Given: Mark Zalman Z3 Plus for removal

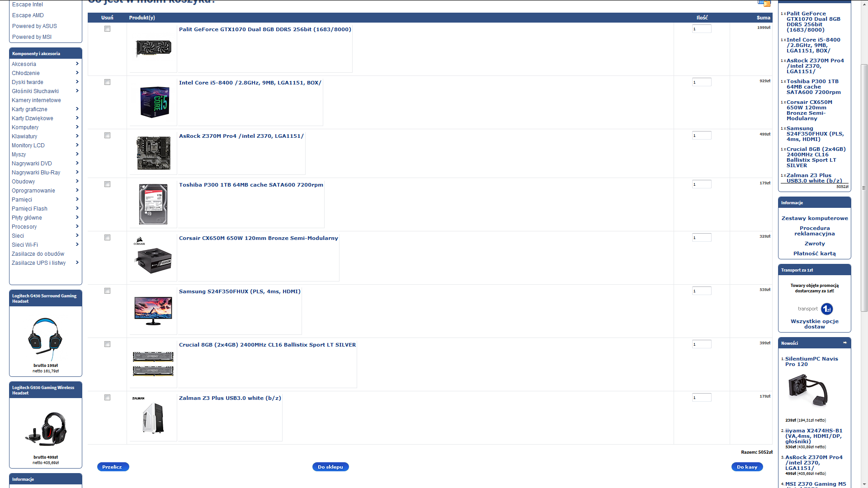Looking at the screenshot, I should click(x=107, y=398).
